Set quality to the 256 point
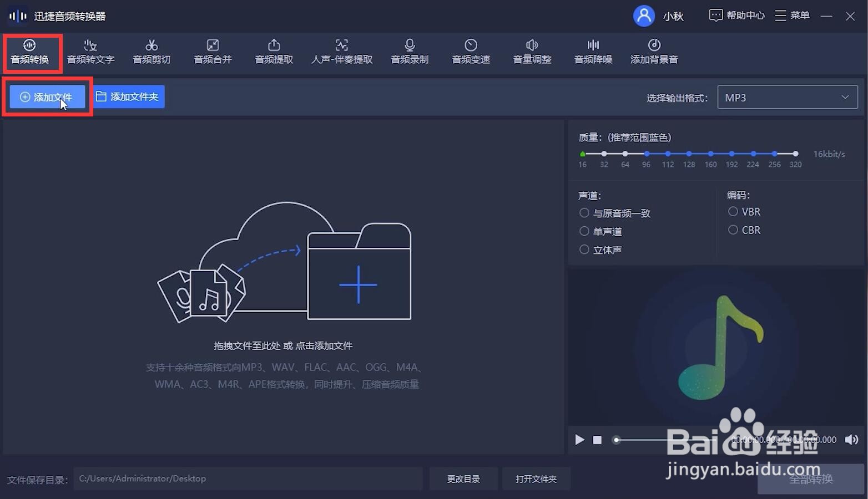 pos(774,154)
